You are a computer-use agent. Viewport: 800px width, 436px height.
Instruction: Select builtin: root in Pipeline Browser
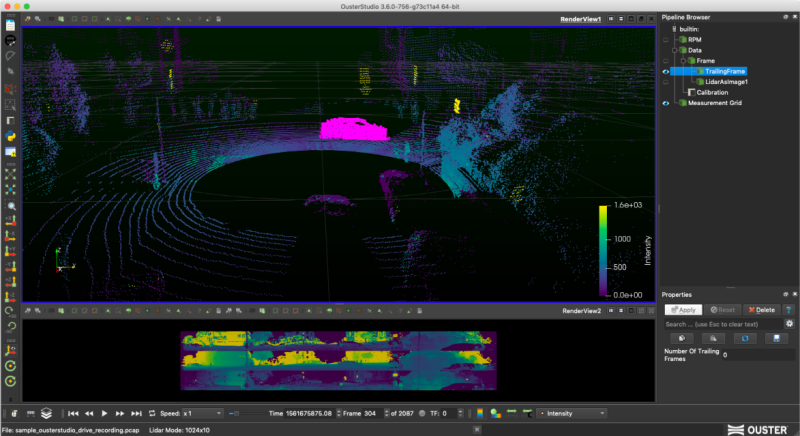(689, 29)
